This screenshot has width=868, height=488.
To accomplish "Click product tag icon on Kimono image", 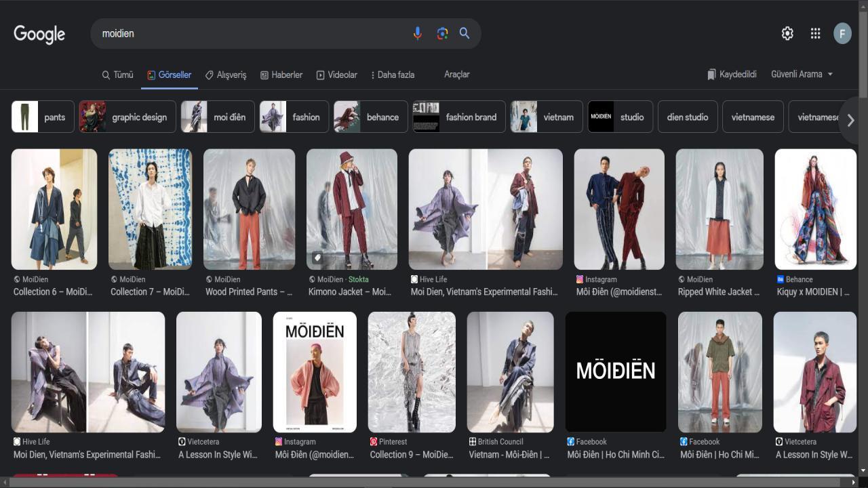I will pos(317,258).
